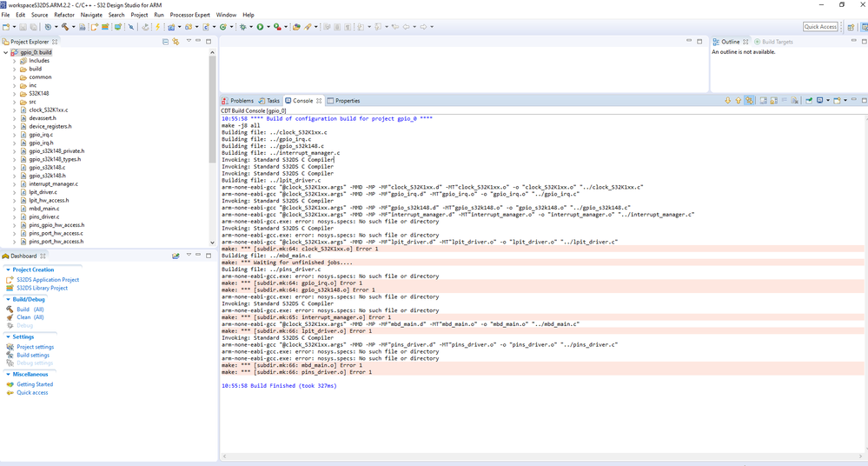Switch to the Tasks tab

pyautogui.click(x=269, y=101)
